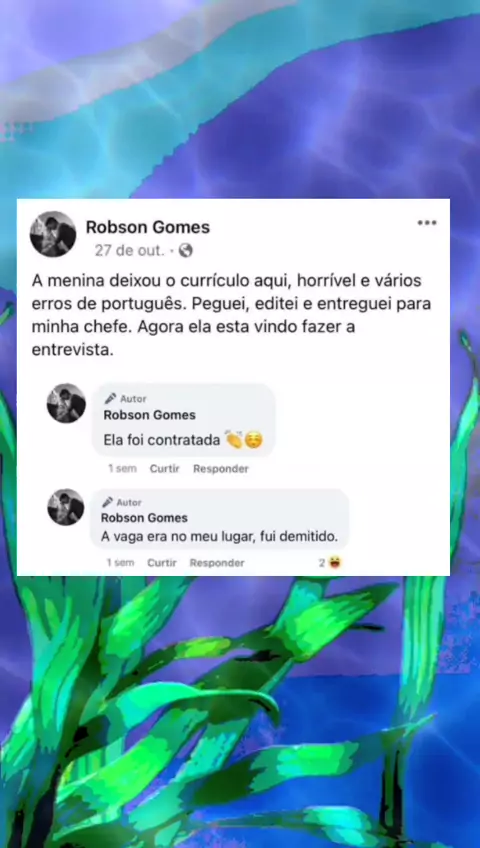Click Curtir under the 'Ela foi contratada' comment
This screenshot has height=848, width=480.
pyautogui.click(x=164, y=469)
